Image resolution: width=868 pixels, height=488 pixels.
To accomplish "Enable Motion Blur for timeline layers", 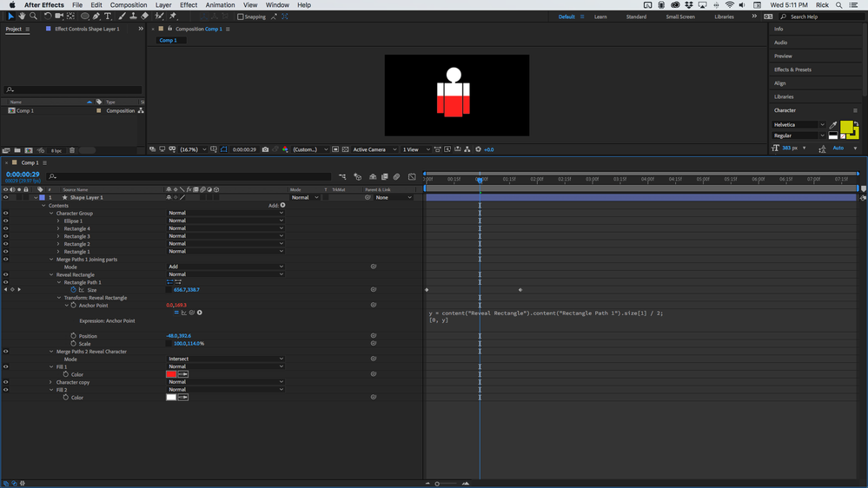I will [x=396, y=177].
